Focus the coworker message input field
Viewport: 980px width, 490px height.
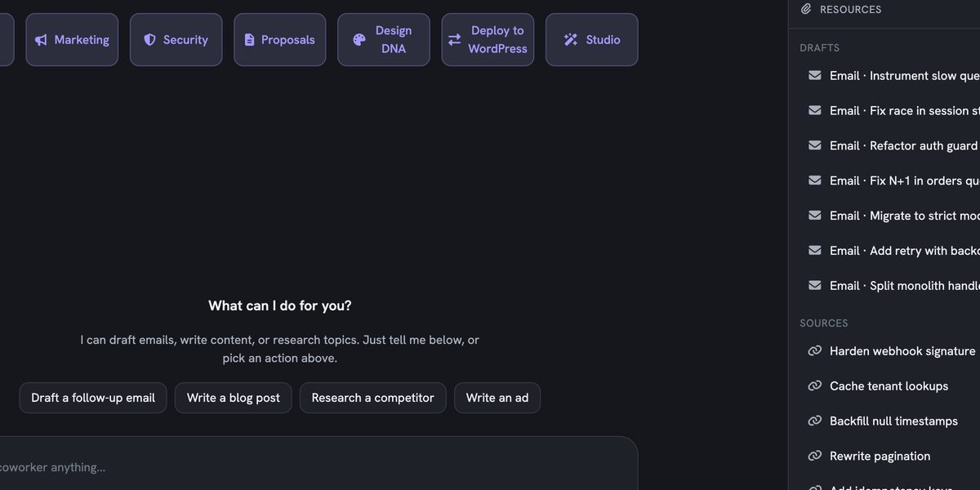click(318, 467)
